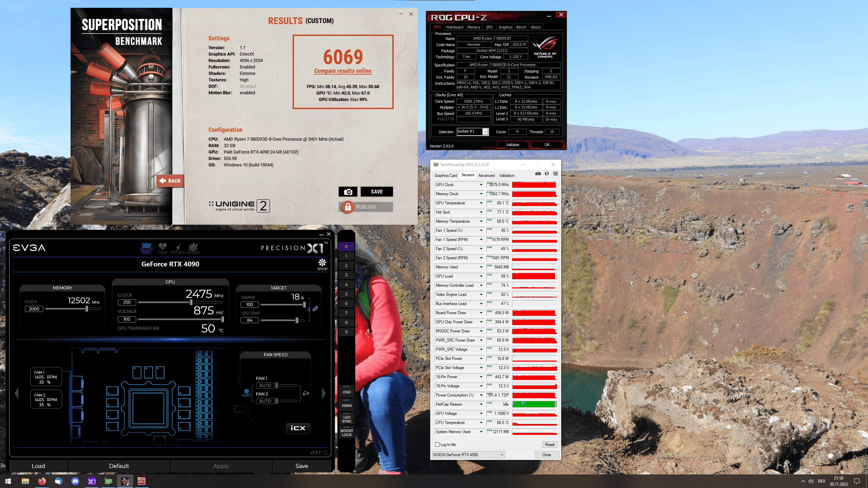The width and height of the screenshot is (868, 488).
Task: Open the Hot Spot sensor dropdown
Action: 481,212
